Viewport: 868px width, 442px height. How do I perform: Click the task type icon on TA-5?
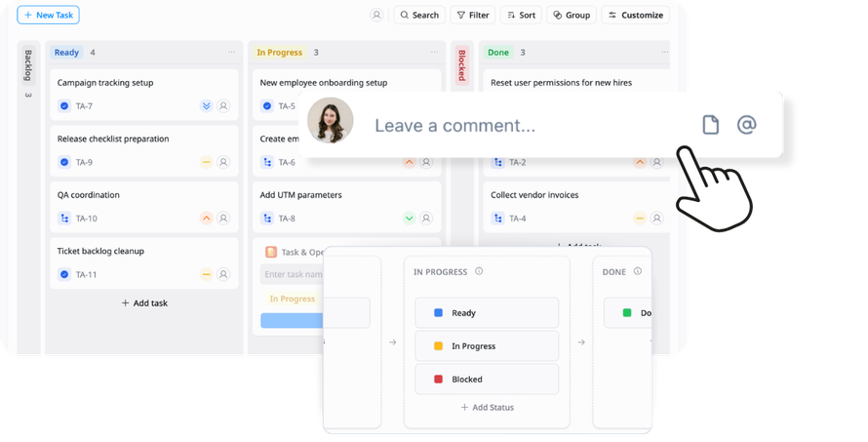[x=267, y=105]
